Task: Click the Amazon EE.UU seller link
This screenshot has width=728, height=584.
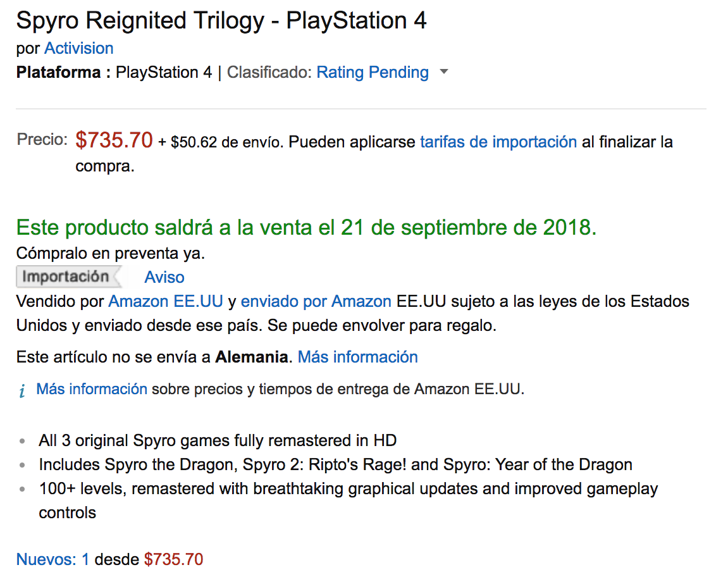Action: pos(166,302)
